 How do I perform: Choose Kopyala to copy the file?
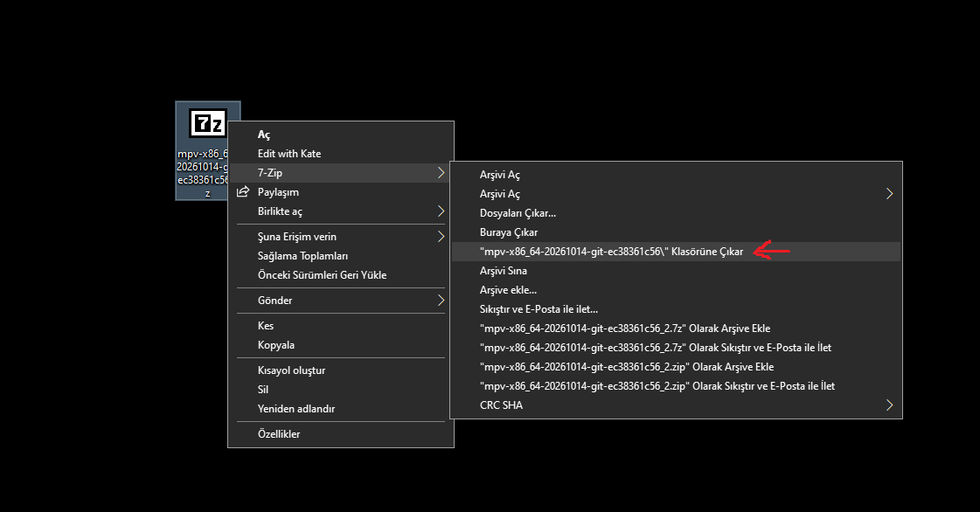coord(341,345)
